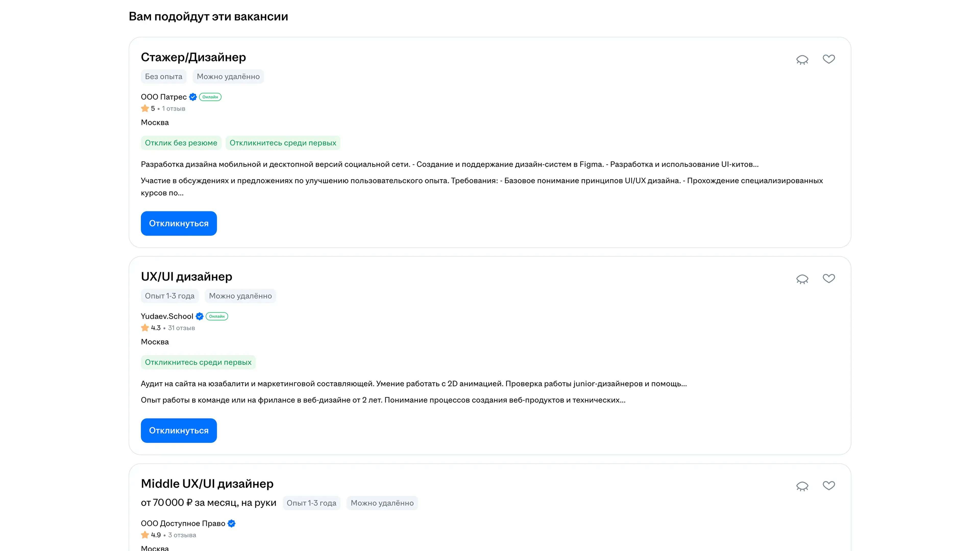Screen dimensions: 980x551
Task: Open the Стажер/Дизайнер vacancy title
Action: pyautogui.click(x=193, y=57)
